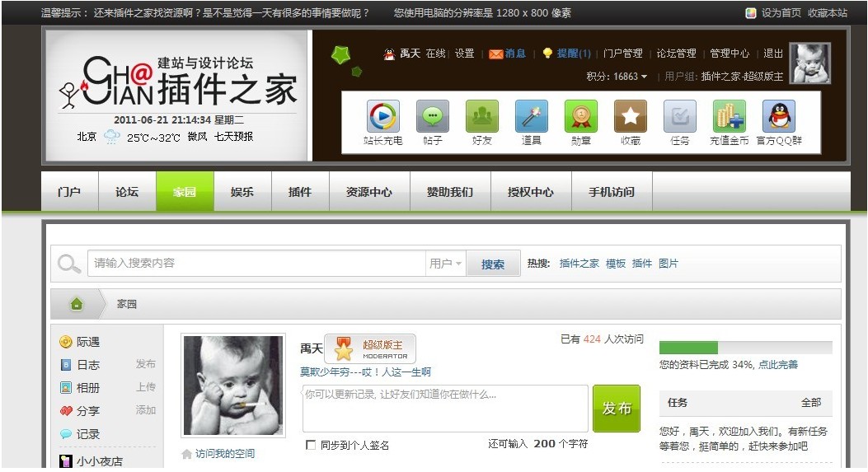868x472 pixels.
Task: Click the 插件之家 hot search link
Action: (579, 264)
